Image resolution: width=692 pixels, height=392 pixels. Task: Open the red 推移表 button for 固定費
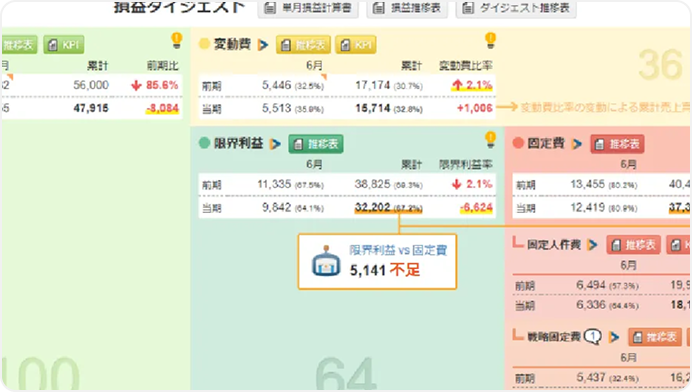(617, 144)
